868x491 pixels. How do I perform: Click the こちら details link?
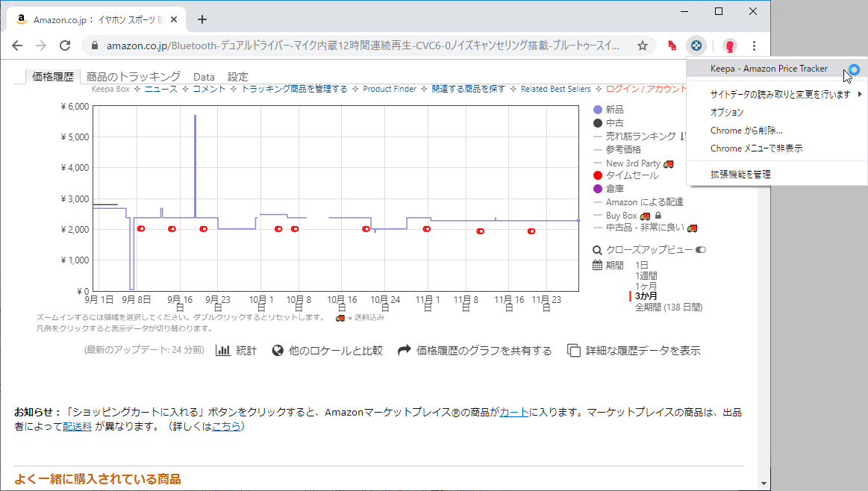tap(226, 426)
